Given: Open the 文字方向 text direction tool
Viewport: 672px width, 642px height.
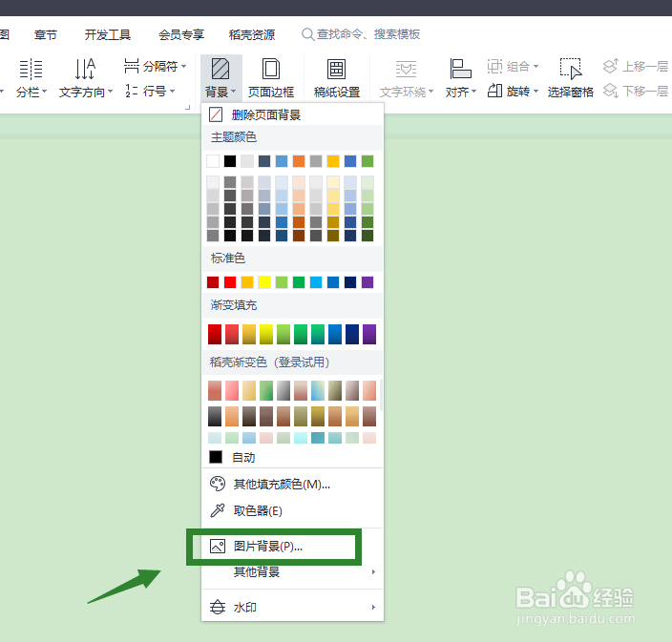Looking at the screenshot, I should point(85,78).
